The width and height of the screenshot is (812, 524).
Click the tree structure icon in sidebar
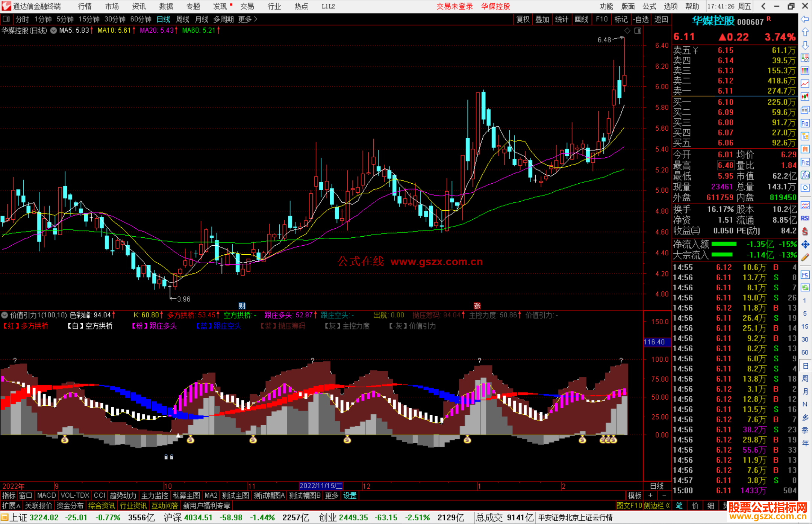805,136
